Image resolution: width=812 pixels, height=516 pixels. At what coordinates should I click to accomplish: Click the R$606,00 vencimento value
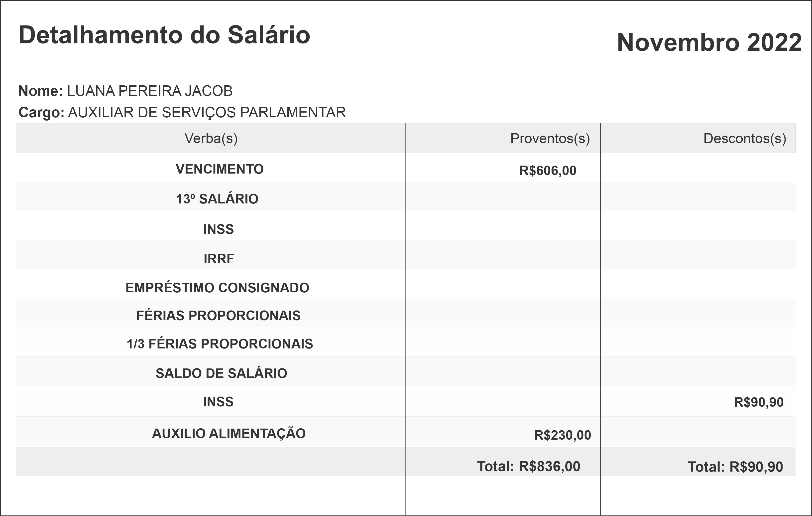click(548, 171)
